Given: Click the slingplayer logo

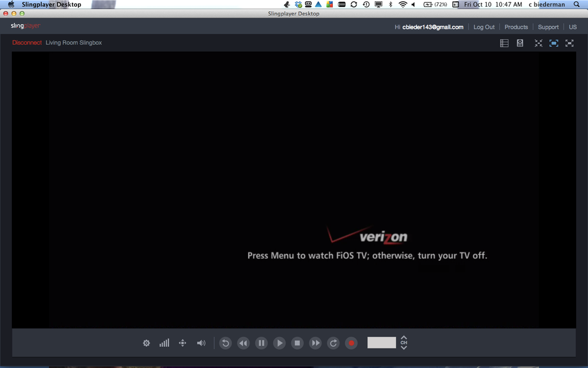Looking at the screenshot, I should (25, 26).
